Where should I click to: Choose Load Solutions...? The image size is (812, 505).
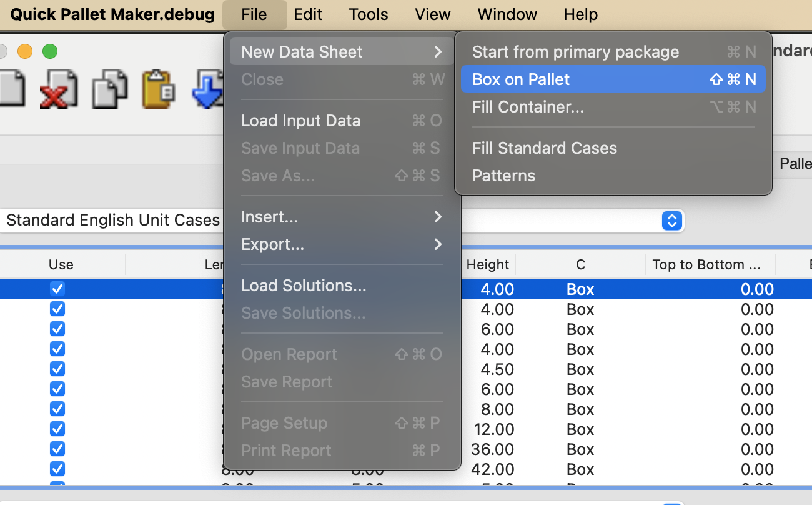[342, 286]
